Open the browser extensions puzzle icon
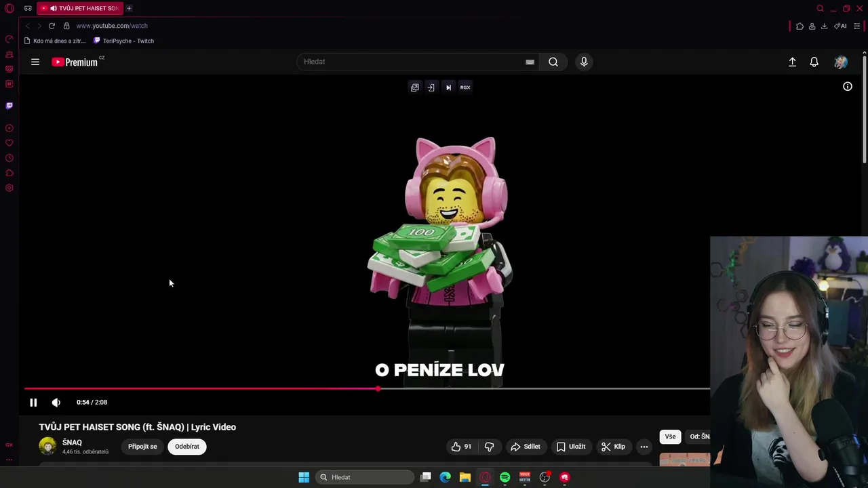The width and height of the screenshot is (868, 488). 800,26
